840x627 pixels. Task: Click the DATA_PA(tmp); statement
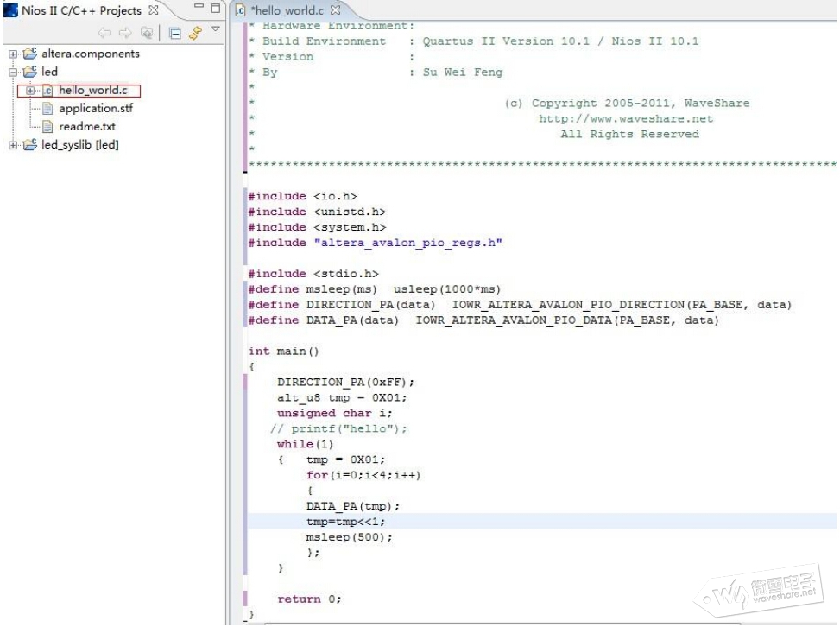(x=353, y=507)
